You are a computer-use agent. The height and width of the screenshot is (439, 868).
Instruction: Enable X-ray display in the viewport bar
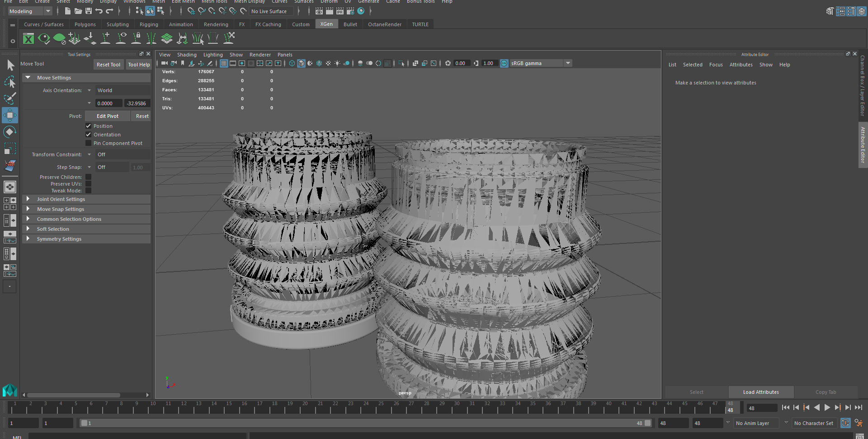[x=319, y=63]
